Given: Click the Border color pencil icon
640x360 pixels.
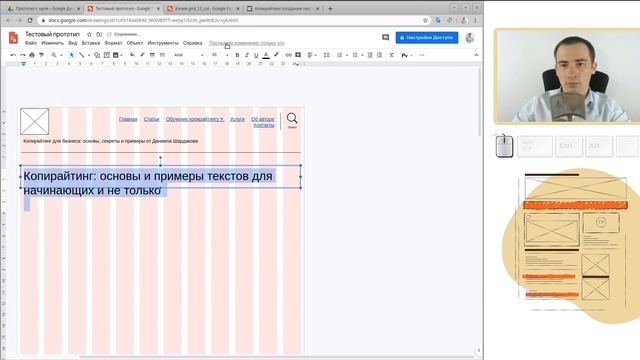Looking at the screenshot, I should click(x=142, y=55).
